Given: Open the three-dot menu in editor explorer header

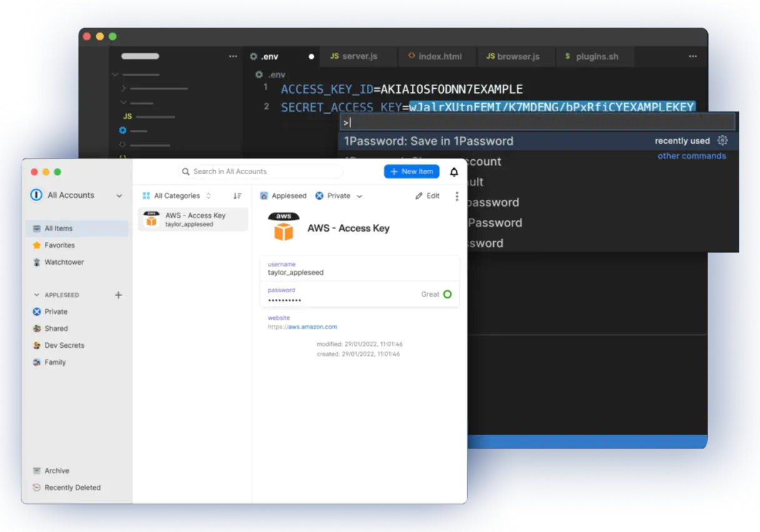Looking at the screenshot, I should (233, 56).
